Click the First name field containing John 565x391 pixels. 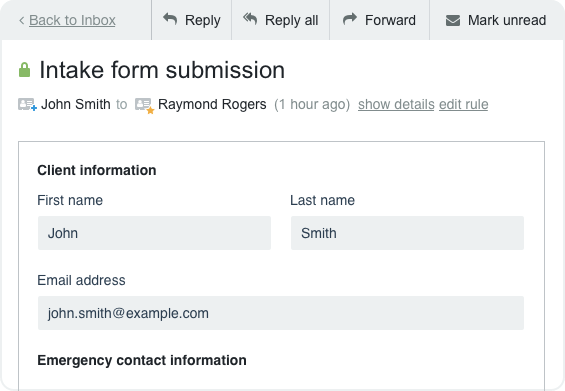pos(154,233)
